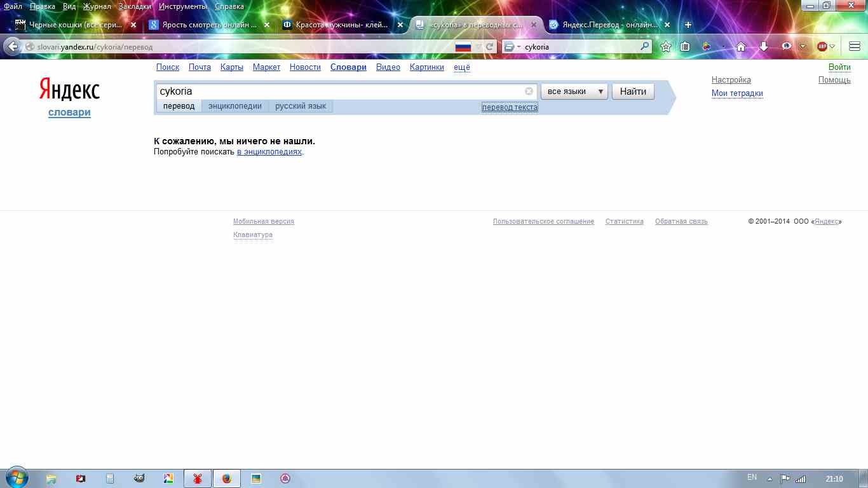
Task: Open the Firefox hamburger menu
Action: [x=855, y=46]
